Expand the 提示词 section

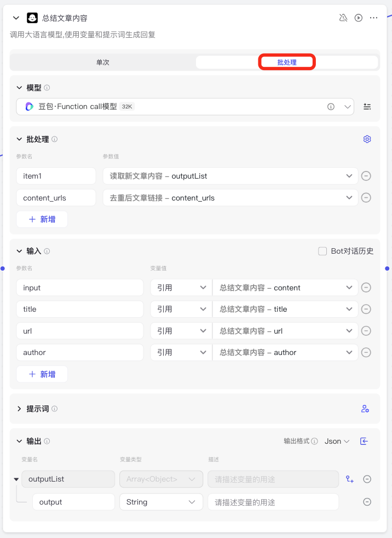19,409
